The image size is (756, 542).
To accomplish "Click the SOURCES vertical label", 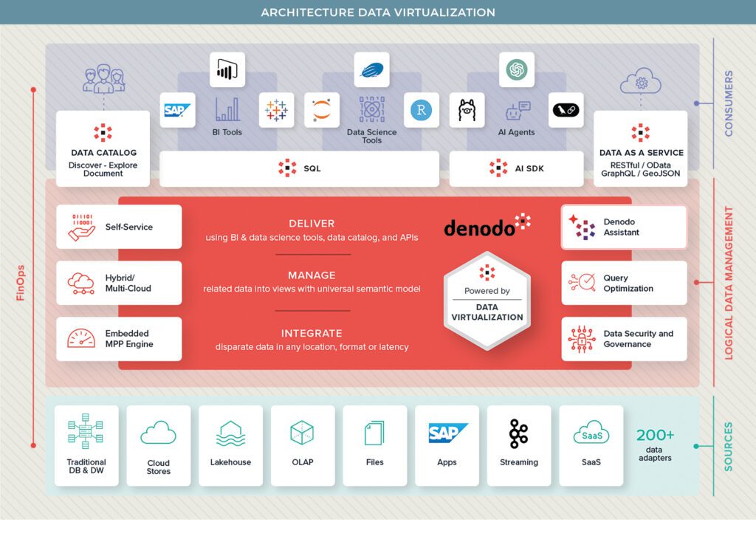I will pyautogui.click(x=729, y=447).
